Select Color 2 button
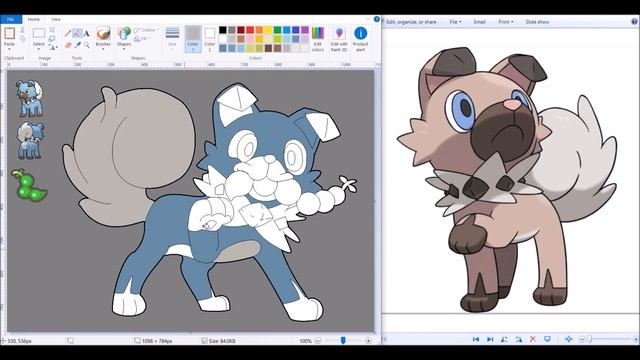Screen dimensions: 640x360 point(209,39)
